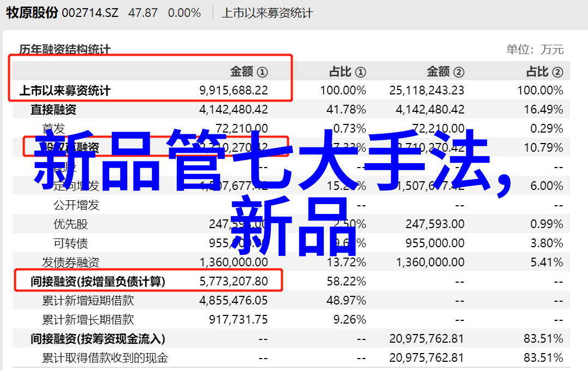Screen dimensions: 588x370
Task: Click the 0.73% ratio cell
Action: pos(349,129)
